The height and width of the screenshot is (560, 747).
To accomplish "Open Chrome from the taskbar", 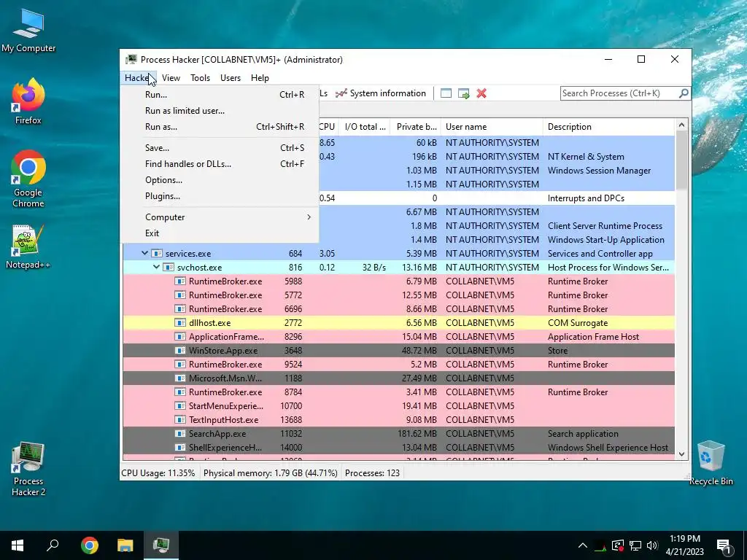I will point(90,545).
